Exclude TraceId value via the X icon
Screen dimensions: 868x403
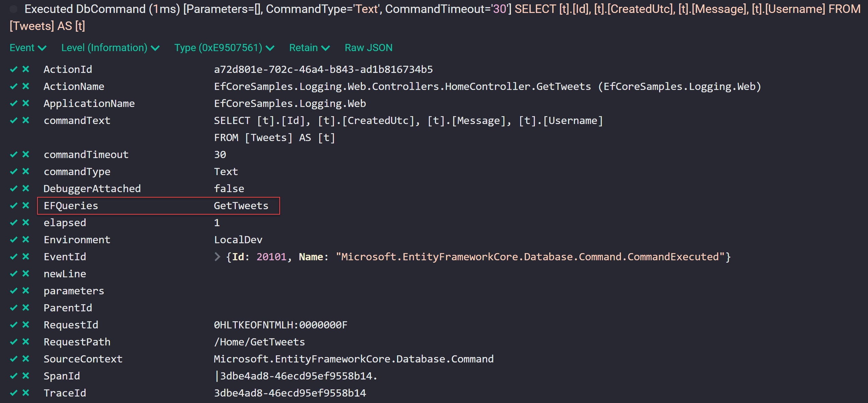[26, 393]
